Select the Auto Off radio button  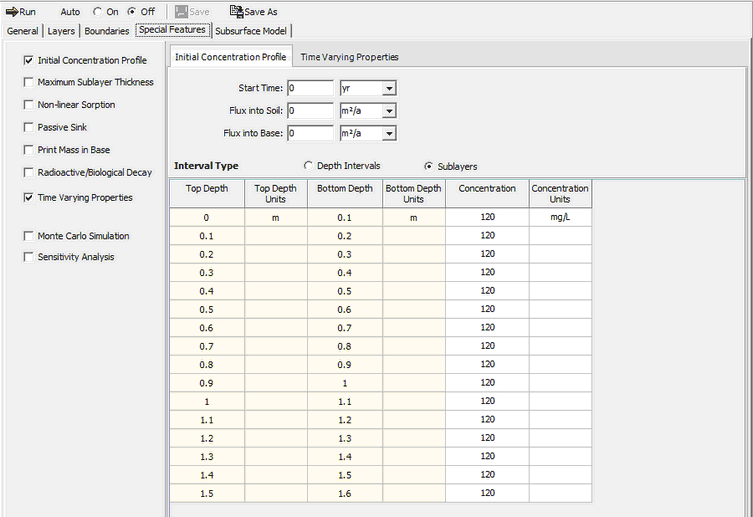click(x=132, y=12)
